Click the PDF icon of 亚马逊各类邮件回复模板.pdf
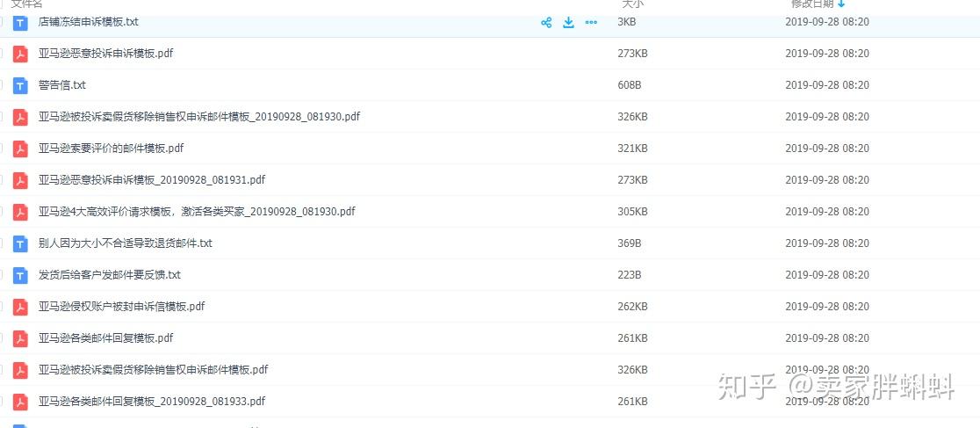980x428 pixels. point(20,338)
